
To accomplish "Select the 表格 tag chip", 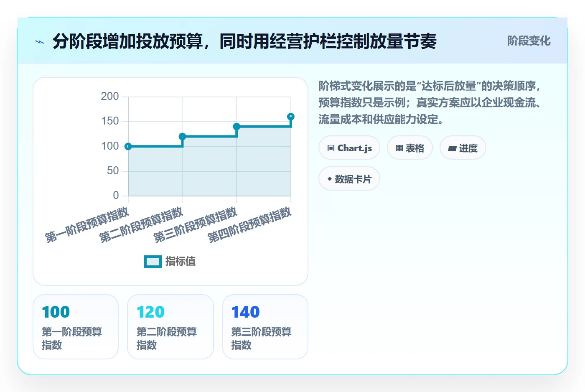I will coord(410,148).
